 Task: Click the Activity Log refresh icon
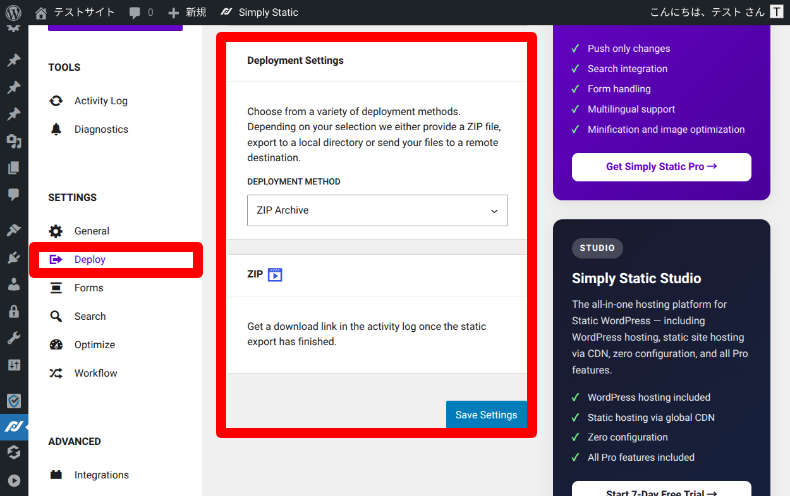(x=56, y=101)
